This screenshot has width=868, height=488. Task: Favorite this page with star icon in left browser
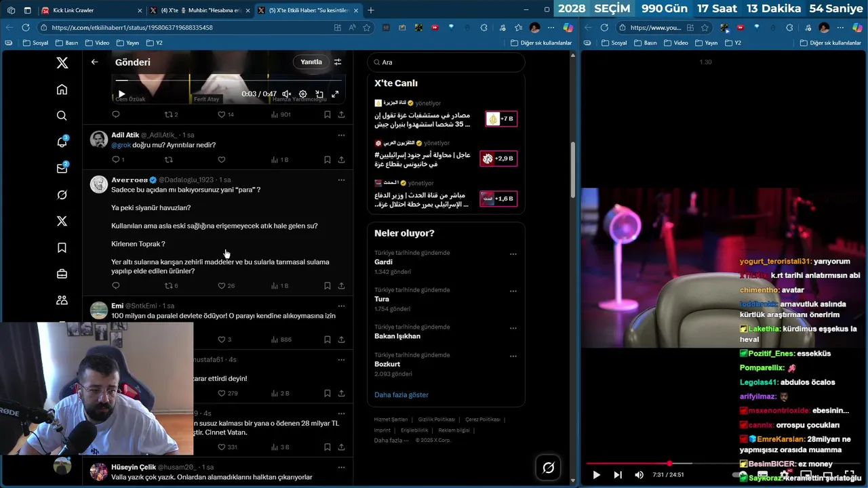[x=367, y=28]
